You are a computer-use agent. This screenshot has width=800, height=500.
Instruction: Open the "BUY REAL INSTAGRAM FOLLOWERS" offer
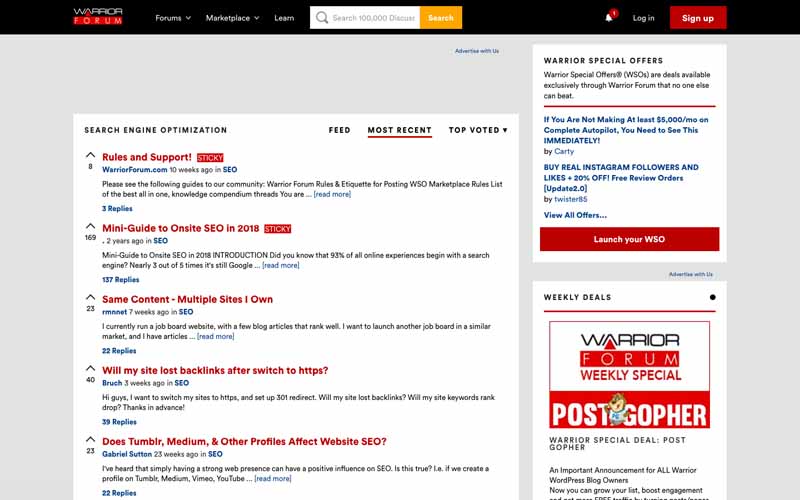(x=621, y=178)
